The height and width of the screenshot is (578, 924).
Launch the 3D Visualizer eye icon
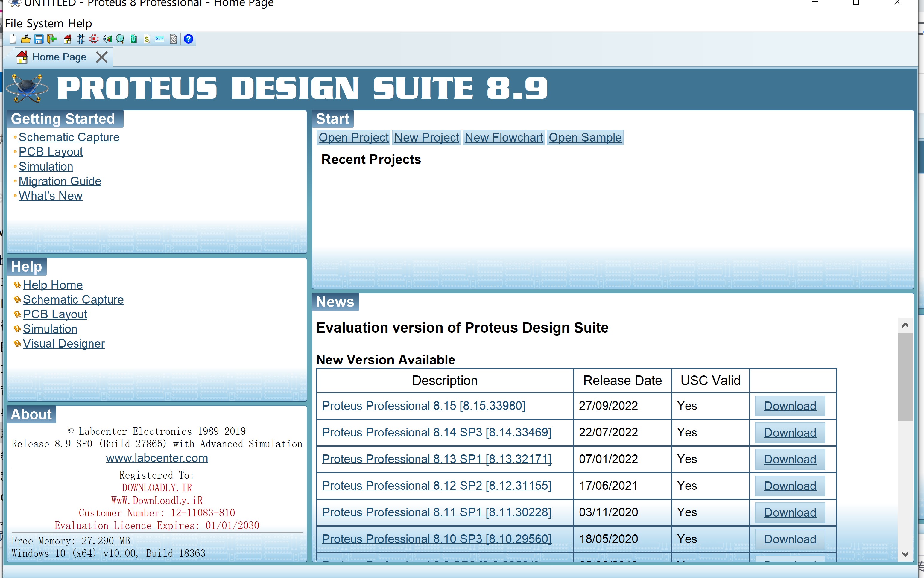107,39
